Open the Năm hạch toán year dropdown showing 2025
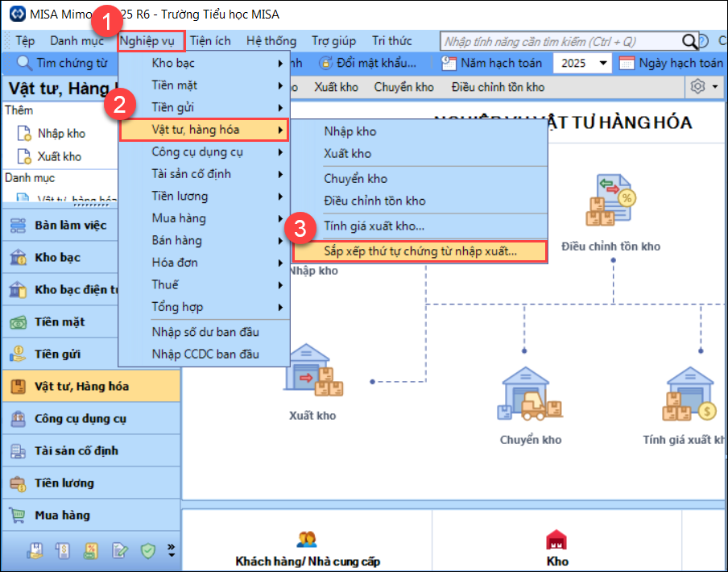The width and height of the screenshot is (728, 572). (583, 63)
